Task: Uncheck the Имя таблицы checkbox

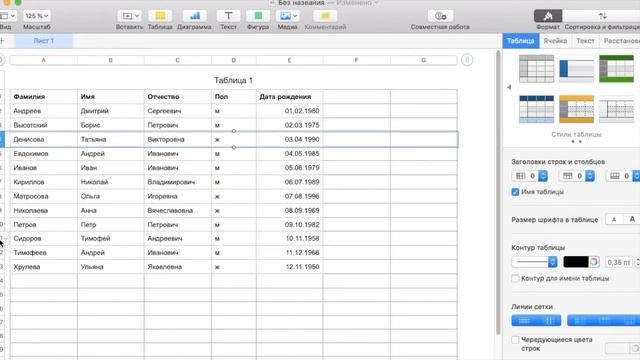Action: pos(515,192)
